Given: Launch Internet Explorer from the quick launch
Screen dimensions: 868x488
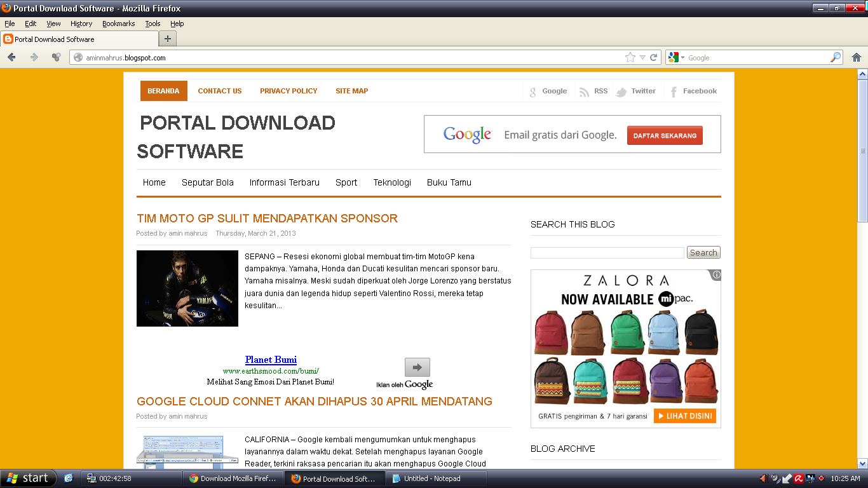Looking at the screenshot, I should click(69, 478).
